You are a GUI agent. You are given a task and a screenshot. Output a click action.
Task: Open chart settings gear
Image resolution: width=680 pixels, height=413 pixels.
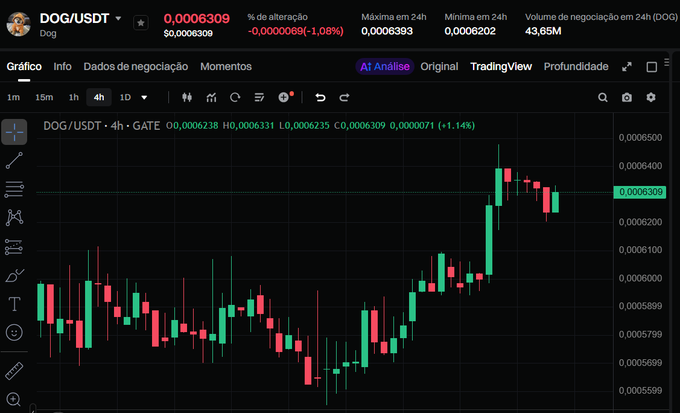[651, 97]
